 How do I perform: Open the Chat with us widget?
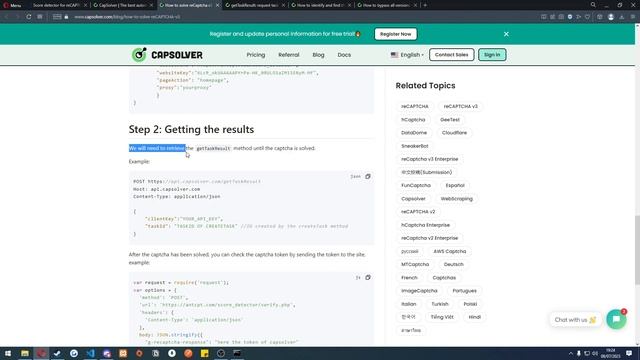pyautogui.click(x=575, y=320)
